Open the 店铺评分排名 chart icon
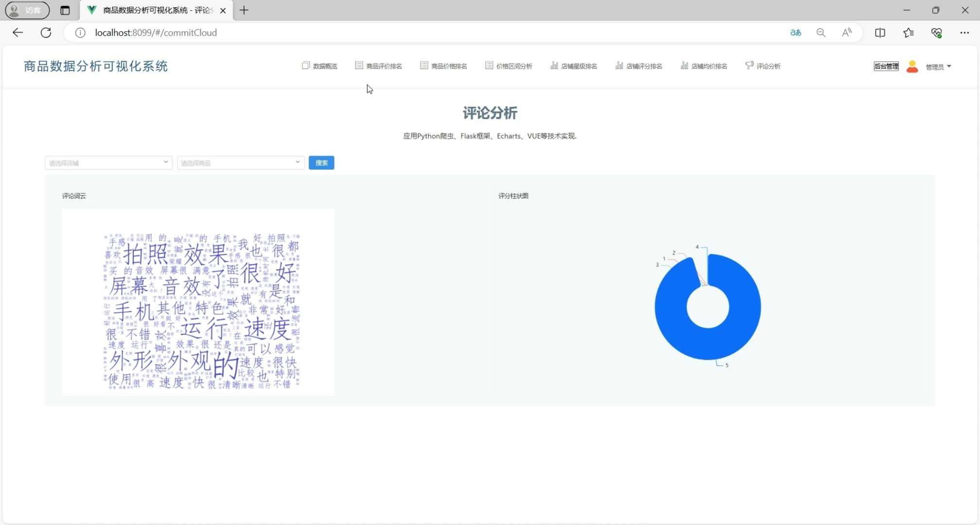 pyautogui.click(x=620, y=66)
